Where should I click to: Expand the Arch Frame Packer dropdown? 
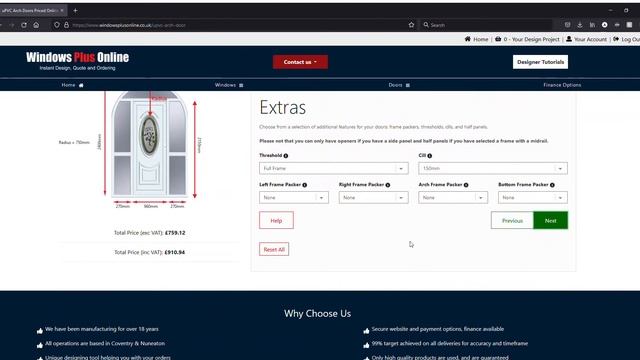(x=453, y=198)
